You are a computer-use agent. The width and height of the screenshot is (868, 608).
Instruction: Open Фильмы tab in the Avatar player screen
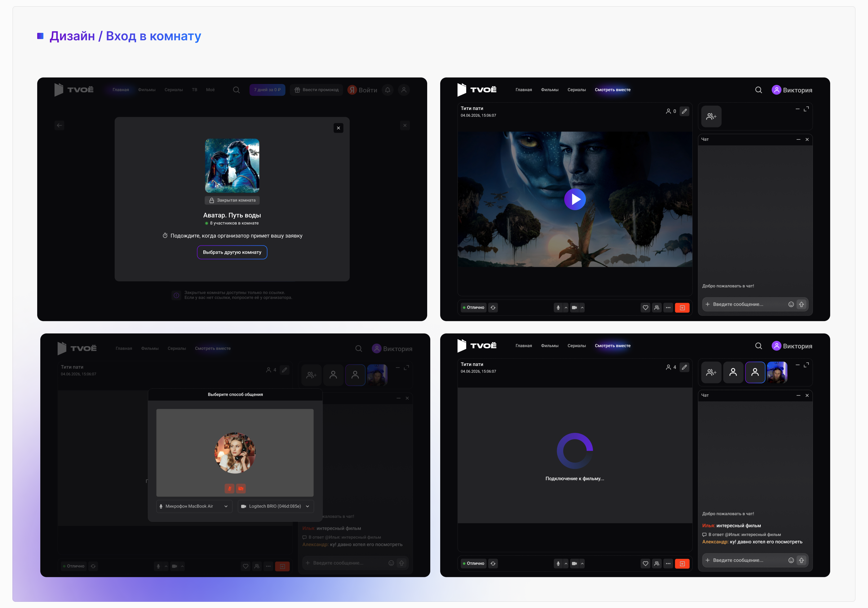point(549,90)
